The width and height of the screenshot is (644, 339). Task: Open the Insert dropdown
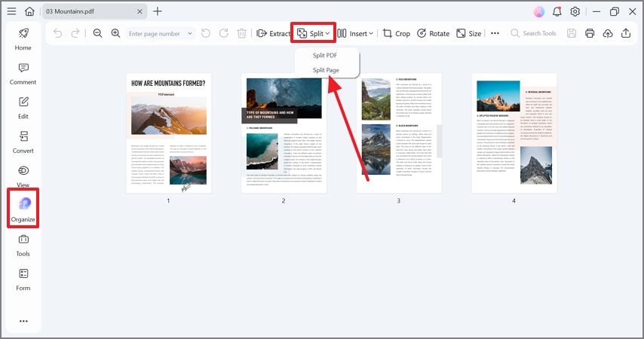356,34
